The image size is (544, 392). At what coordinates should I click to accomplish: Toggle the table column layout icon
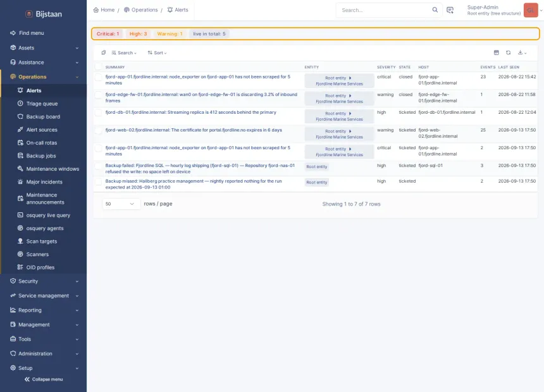[x=497, y=52]
